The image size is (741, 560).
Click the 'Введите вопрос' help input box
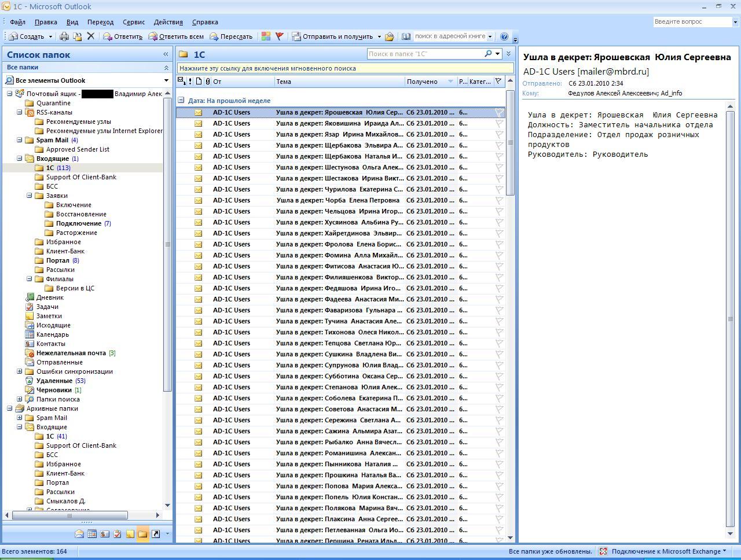pos(692,21)
